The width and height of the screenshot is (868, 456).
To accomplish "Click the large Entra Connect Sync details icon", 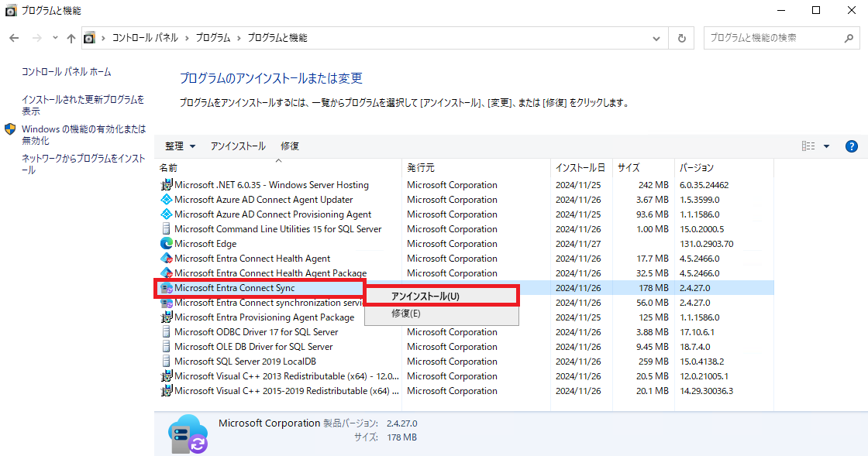I will 188,434.
